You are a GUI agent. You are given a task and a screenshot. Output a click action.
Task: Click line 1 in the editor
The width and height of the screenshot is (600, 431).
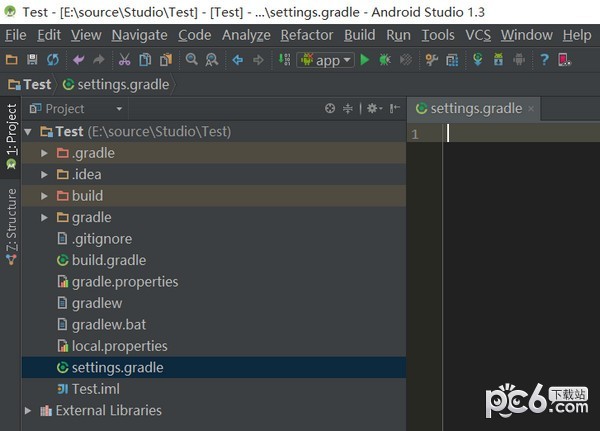click(x=521, y=133)
